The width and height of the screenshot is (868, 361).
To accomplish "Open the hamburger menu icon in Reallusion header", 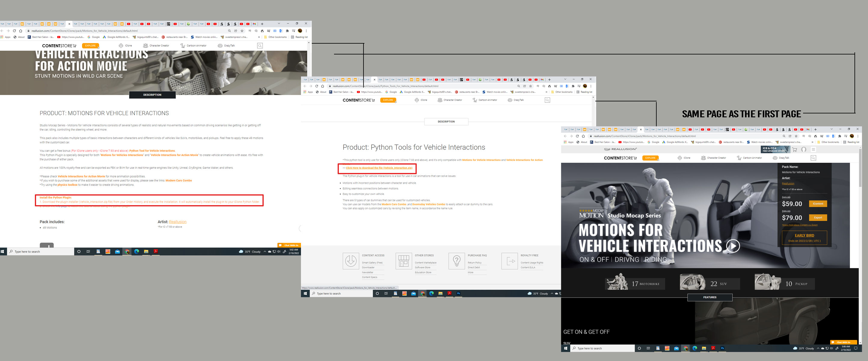I will 813,149.
